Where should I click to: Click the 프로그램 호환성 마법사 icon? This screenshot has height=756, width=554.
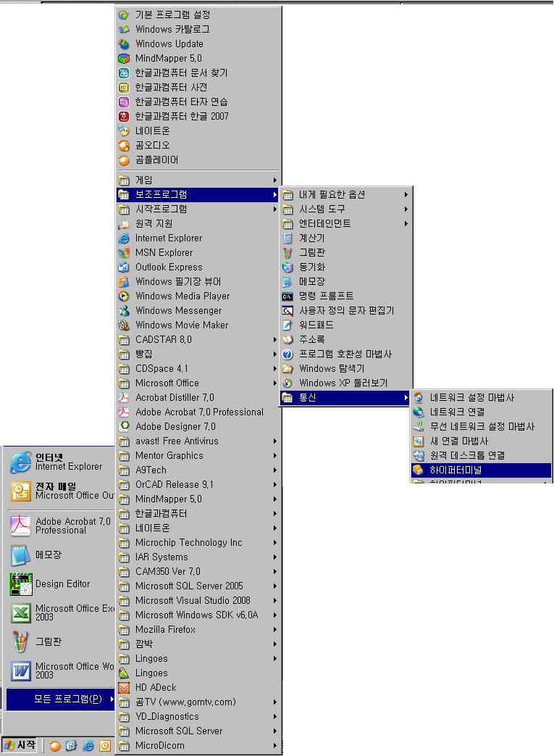tap(288, 354)
